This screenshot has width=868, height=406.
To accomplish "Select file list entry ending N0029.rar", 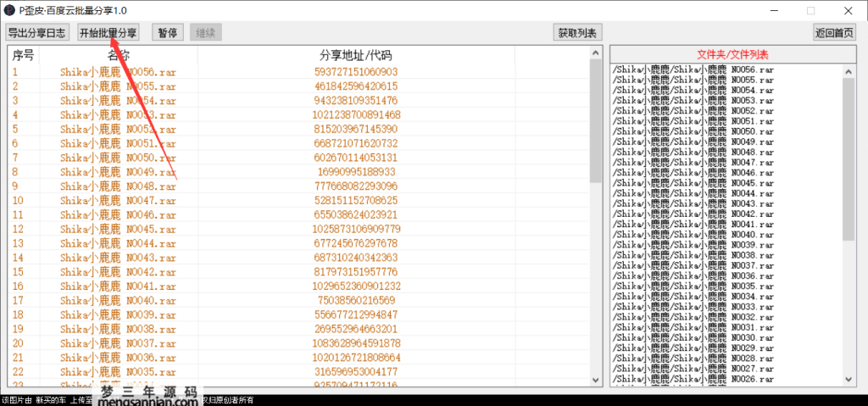I will pyautogui.click(x=693, y=348).
